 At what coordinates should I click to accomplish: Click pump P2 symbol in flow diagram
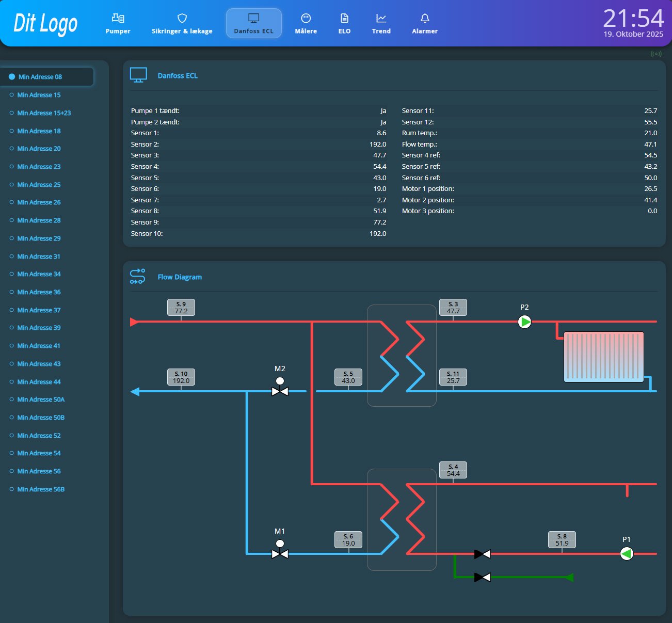coord(524,322)
